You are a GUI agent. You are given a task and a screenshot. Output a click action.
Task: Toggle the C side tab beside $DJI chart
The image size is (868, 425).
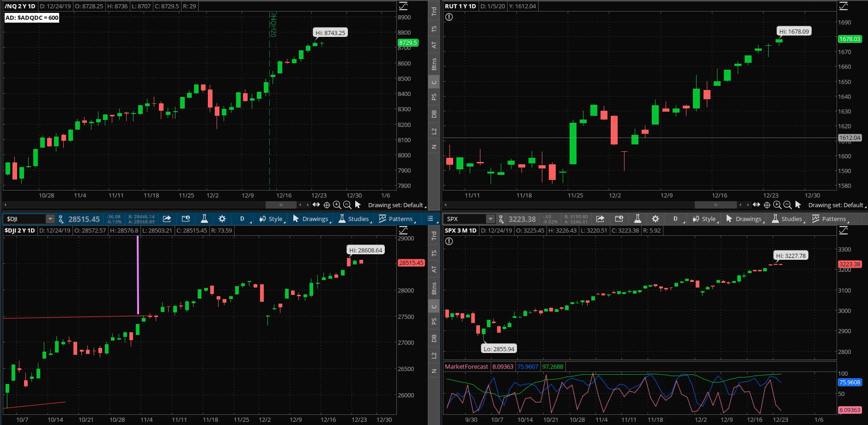click(434, 306)
